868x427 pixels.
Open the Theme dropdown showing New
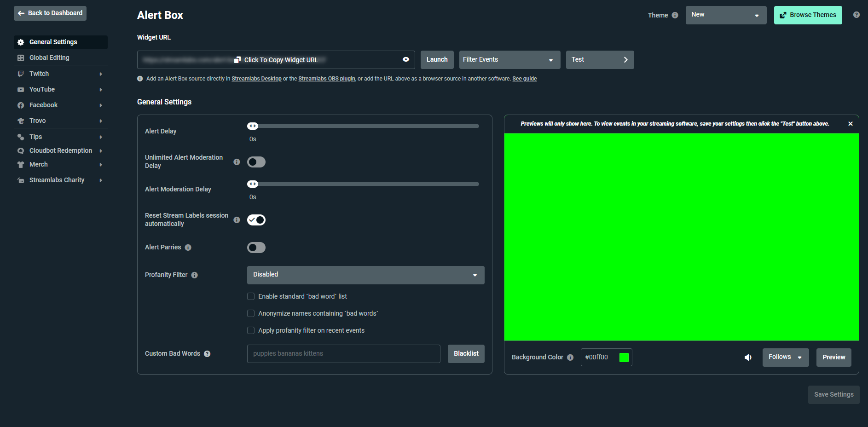tap(726, 15)
